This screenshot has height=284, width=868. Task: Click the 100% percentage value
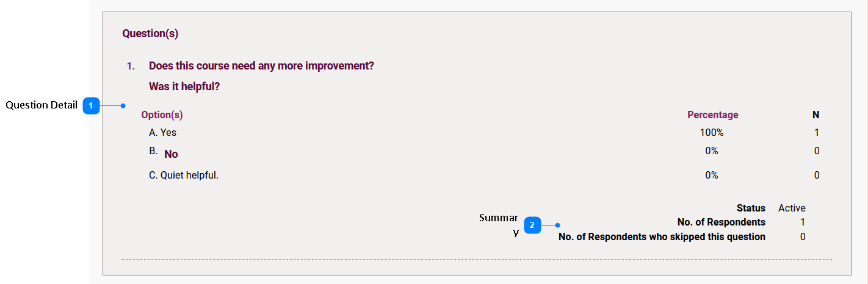[x=712, y=132]
